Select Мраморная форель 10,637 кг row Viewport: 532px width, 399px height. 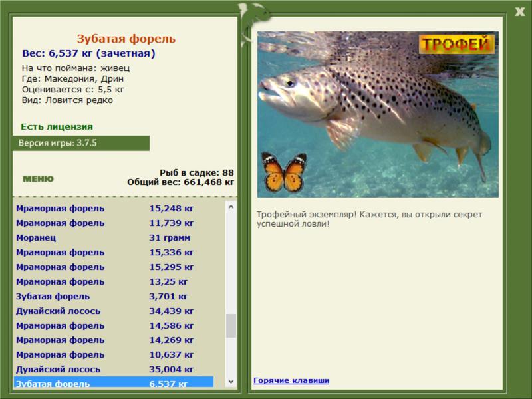(114, 354)
